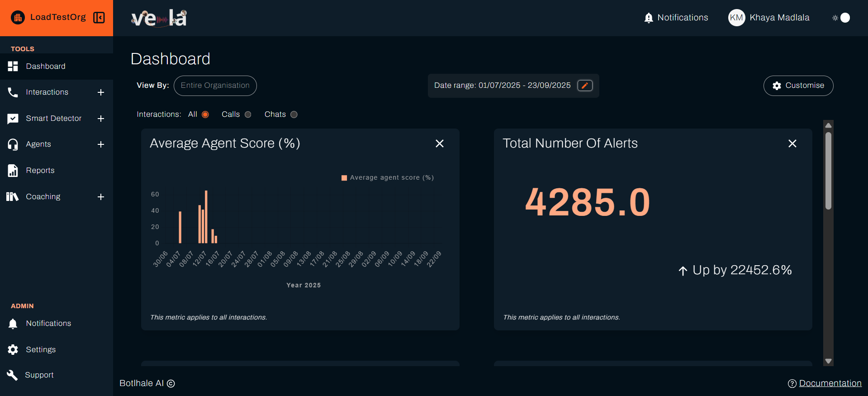Select the Chats interactions radio button
868x396 pixels.
[294, 115]
